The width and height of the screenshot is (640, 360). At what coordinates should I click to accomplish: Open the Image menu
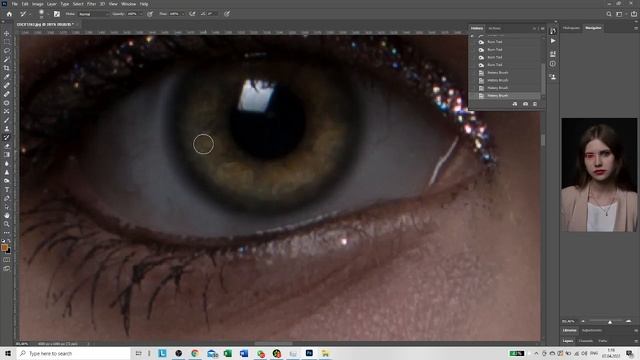point(38,4)
